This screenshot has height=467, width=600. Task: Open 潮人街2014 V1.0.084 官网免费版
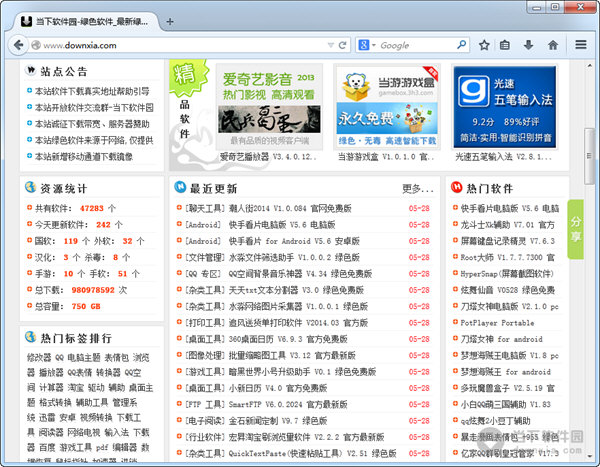click(x=290, y=208)
